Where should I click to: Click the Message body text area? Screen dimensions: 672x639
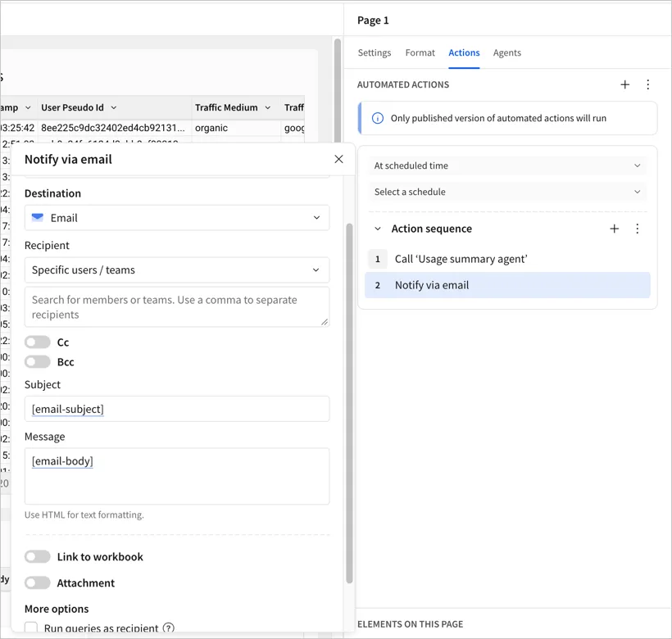tap(177, 476)
